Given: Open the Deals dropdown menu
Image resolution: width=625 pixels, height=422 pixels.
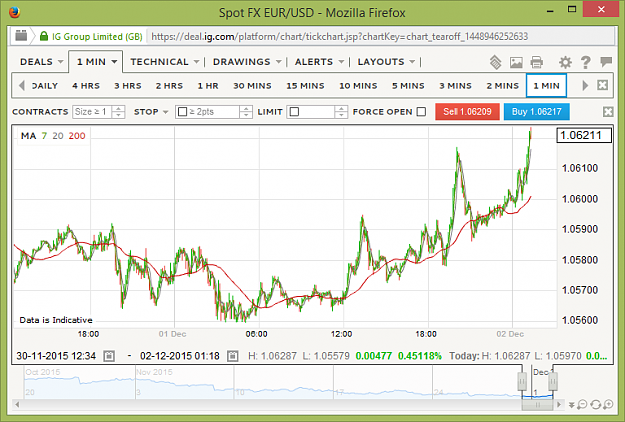Looking at the screenshot, I should (x=41, y=62).
